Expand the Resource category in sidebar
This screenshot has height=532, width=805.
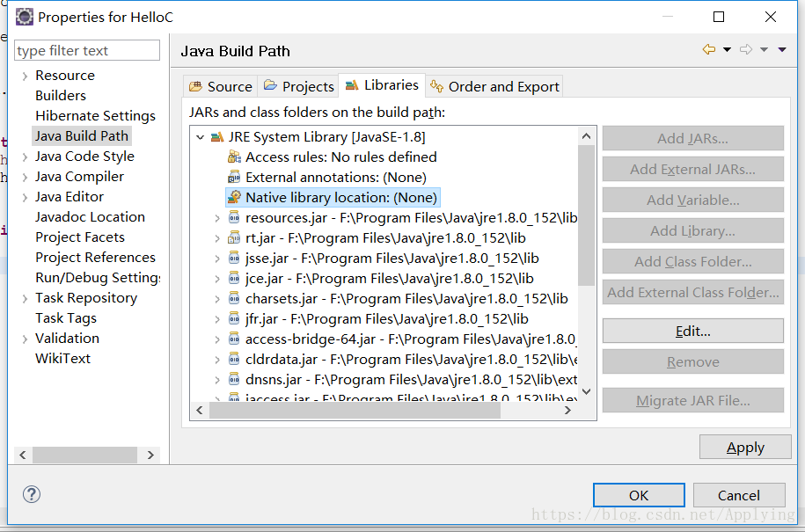pos(25,77)
